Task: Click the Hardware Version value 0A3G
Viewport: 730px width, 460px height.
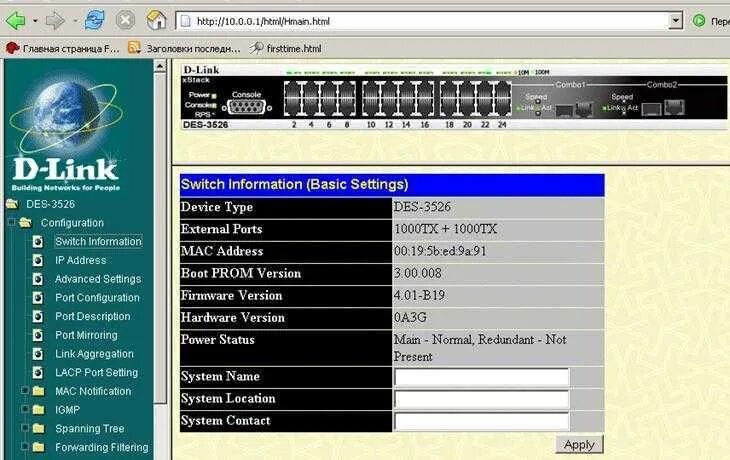Action: click(410, 318)
